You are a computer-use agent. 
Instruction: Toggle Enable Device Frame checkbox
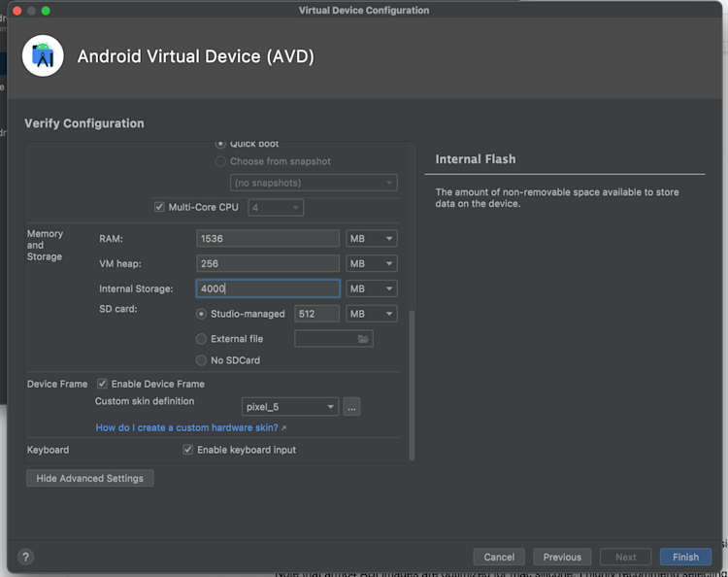tap(102, 384)
